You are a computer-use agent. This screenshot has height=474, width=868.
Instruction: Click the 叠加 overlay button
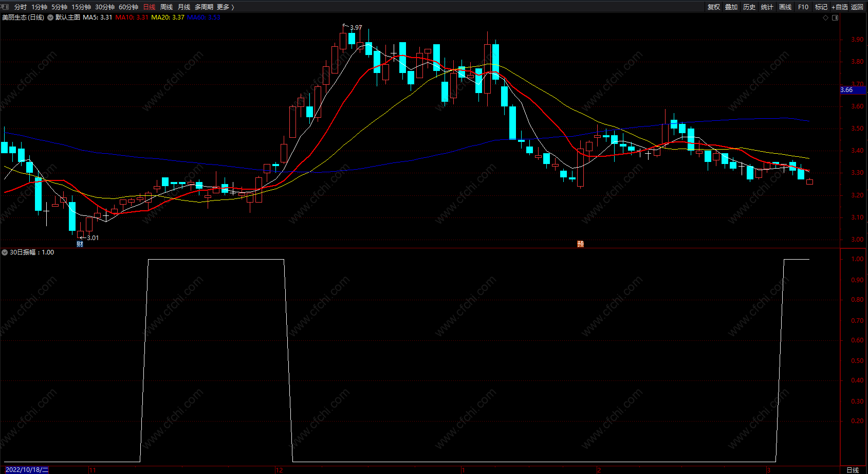[x=731, y=7]
